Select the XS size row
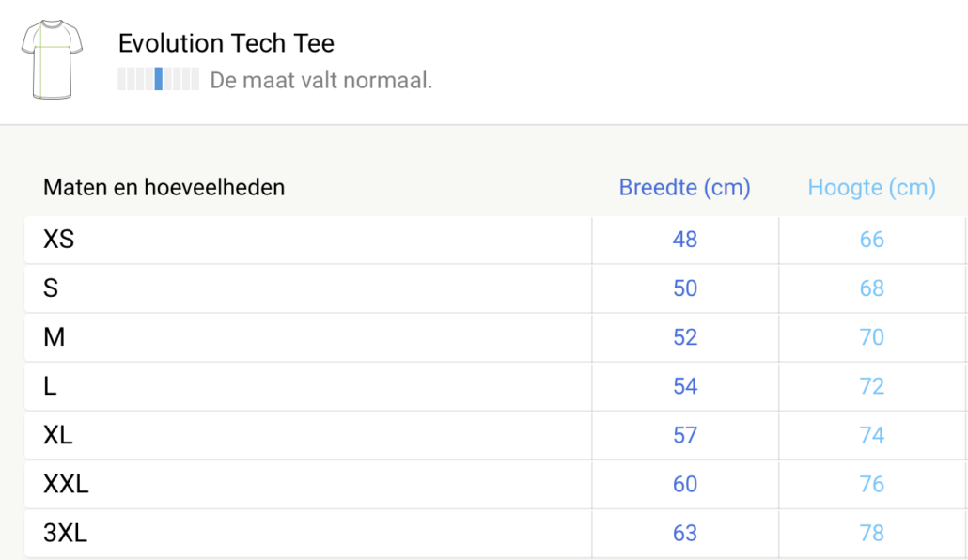Viewport: 968px width, 560px height. click(496, 240)
